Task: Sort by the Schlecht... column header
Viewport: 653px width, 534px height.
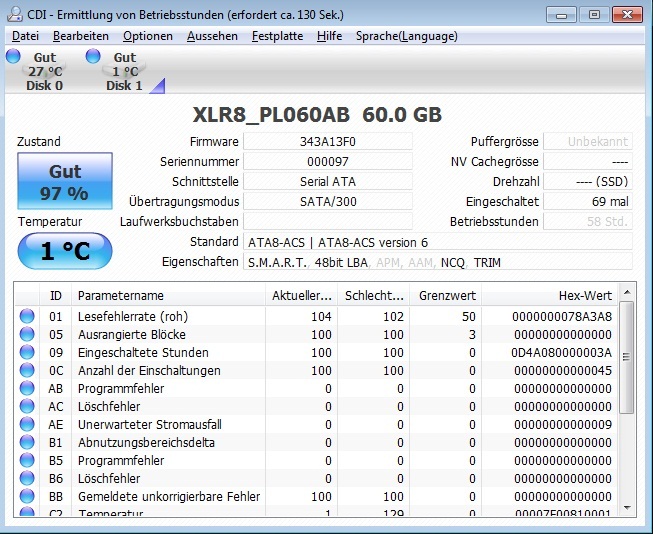Action: pos(374,295)
